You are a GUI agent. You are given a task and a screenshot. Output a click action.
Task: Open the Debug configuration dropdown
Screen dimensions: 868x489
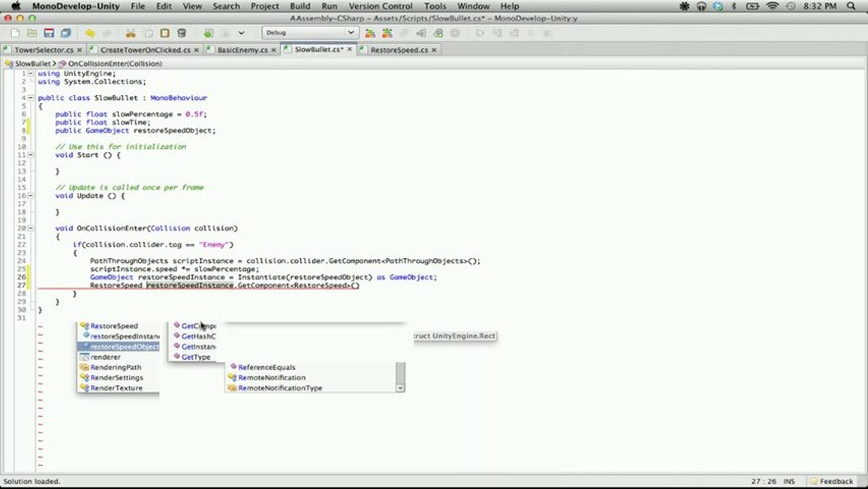pyautogui.click(x=310, y=33)
